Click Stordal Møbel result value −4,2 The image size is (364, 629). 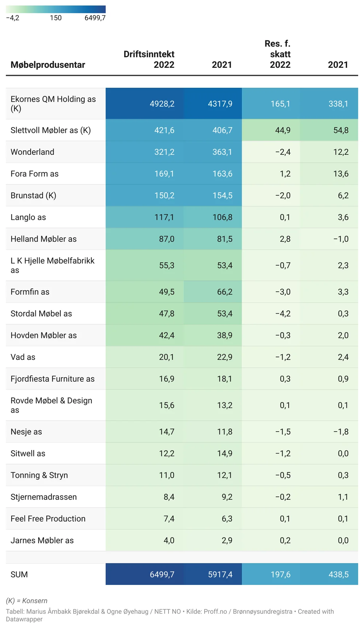[x=283, y=314]
